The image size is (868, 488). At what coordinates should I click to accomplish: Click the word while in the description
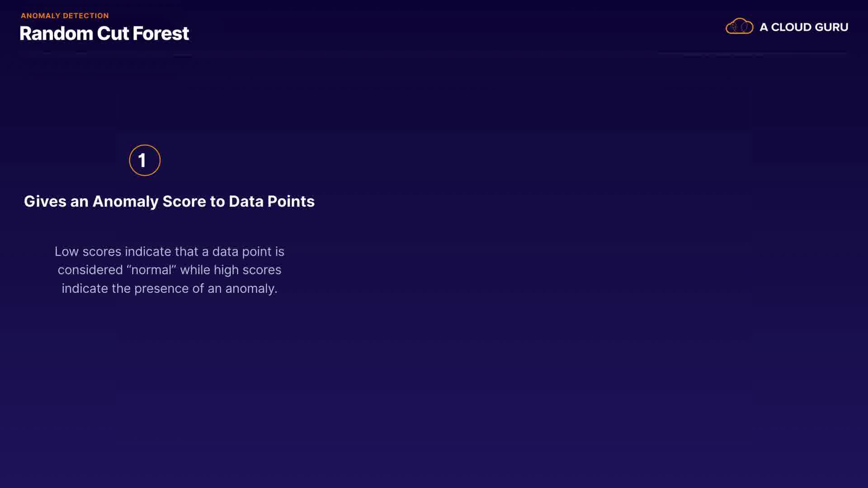pyautogui.click(x=195, y=270)
